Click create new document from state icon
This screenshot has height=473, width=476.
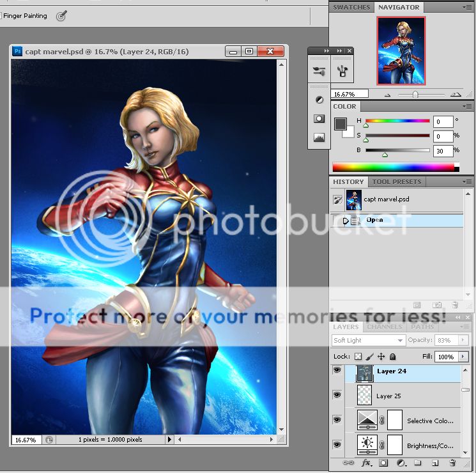[x=417, y=305]
